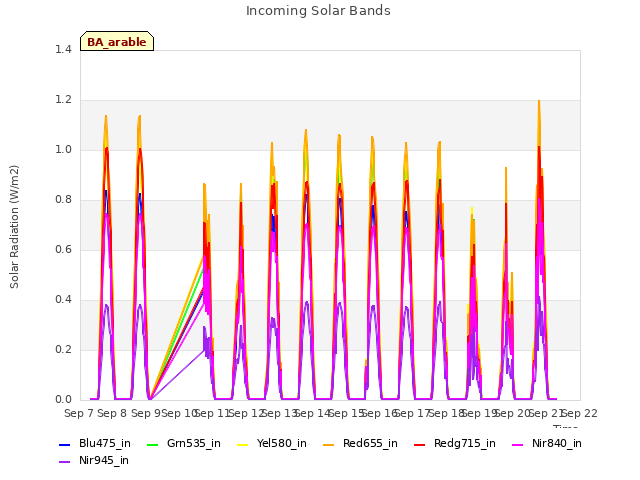This screenshot has height=480, width=640.
Task: Toggle the Red655_in legend label
Action: click(x=370, y=444)
